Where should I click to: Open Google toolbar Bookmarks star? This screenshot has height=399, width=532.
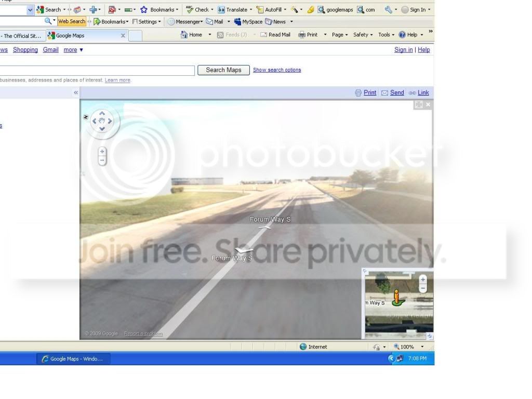(x=158, y=9)
